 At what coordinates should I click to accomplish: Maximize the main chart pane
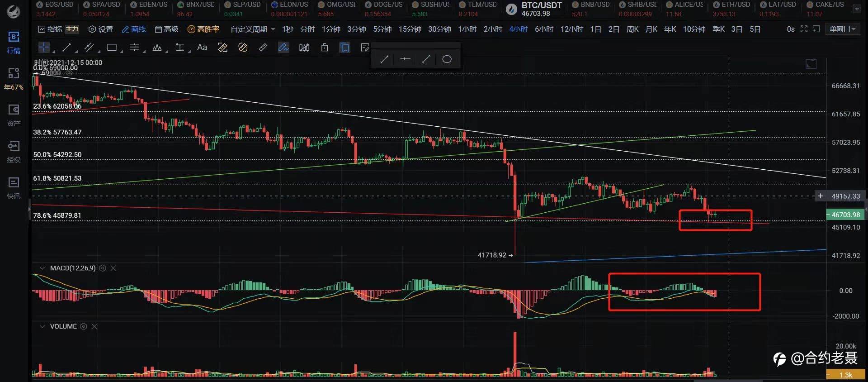point(811,64)
